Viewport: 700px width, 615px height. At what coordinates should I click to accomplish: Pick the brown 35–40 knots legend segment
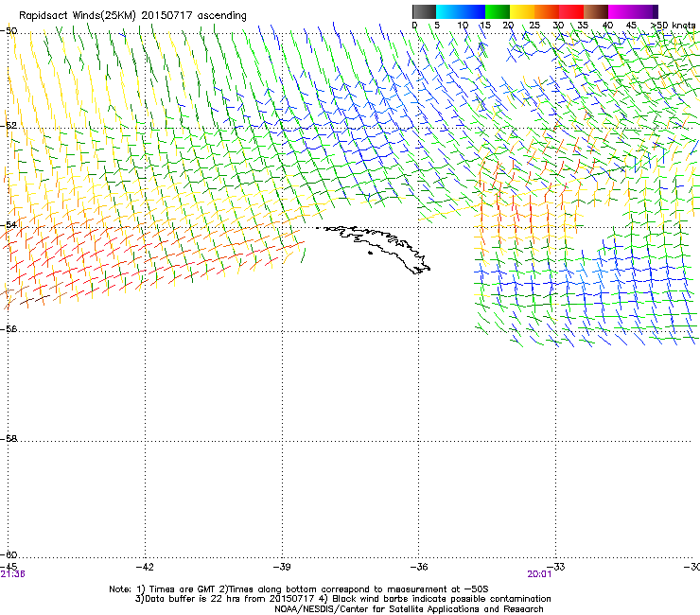coord(596,11)
